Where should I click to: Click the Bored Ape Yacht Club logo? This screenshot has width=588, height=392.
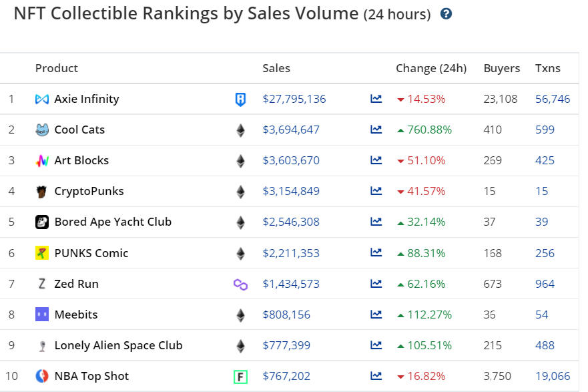click(42, 222)
